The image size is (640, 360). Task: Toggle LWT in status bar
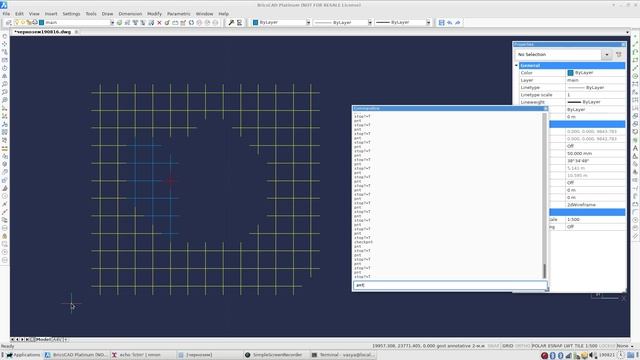tap(569, 346)
